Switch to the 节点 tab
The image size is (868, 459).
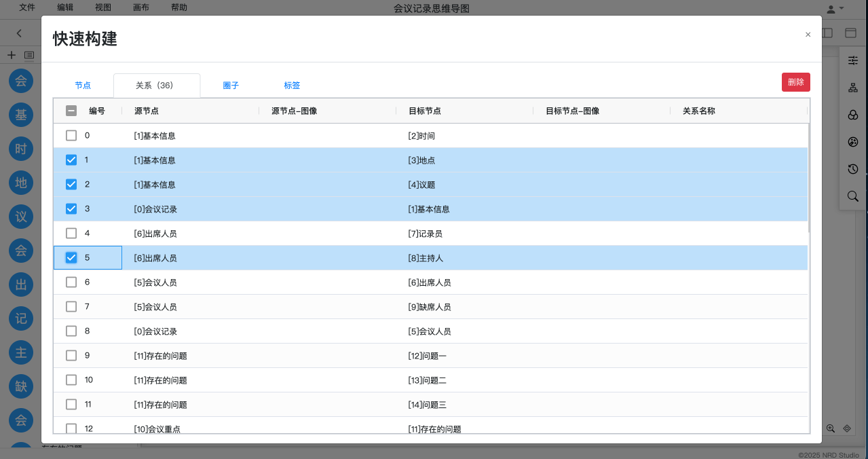pyautogui.click(x=83, y=86)
